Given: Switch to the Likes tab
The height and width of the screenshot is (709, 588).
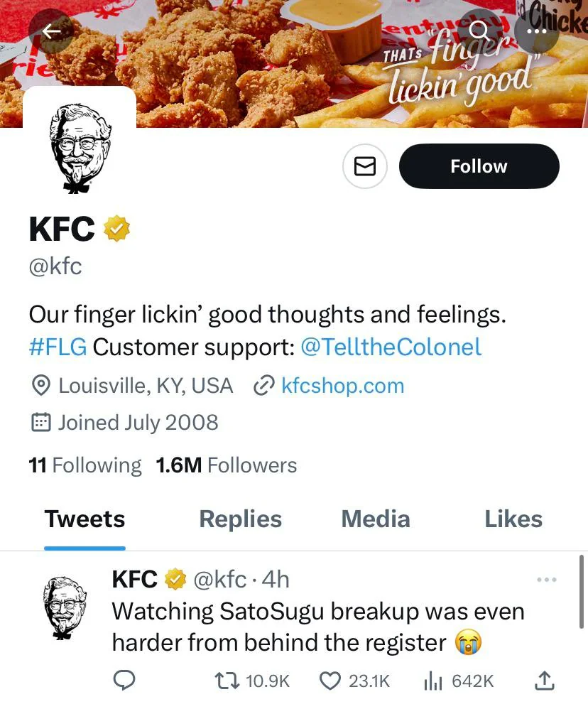Looking at the screenshot, I should click(513, 519).
